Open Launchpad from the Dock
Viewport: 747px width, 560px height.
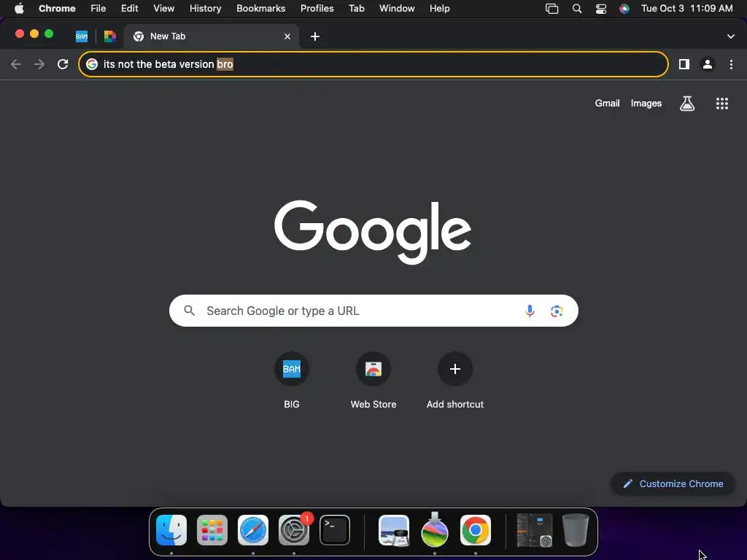tap(212, 530)
